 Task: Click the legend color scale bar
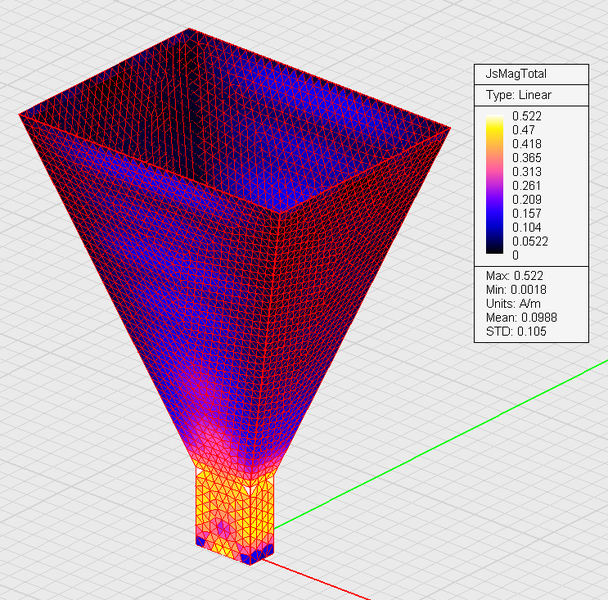[495, 186]
